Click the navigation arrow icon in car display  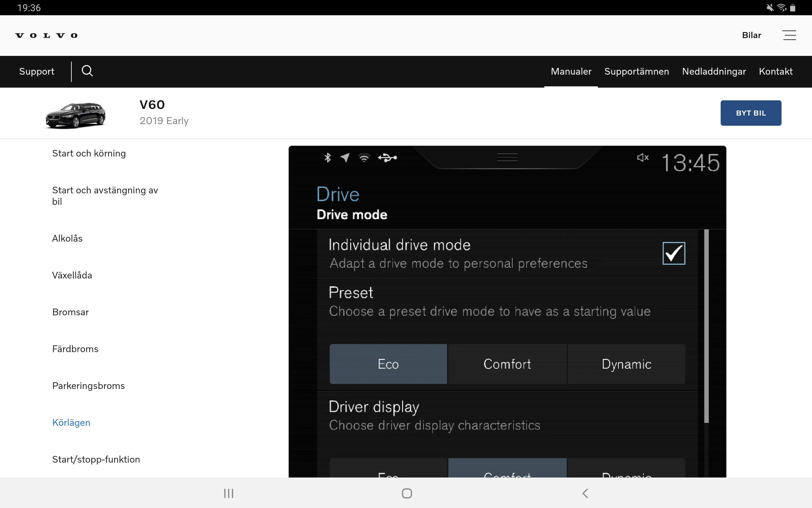345,157
